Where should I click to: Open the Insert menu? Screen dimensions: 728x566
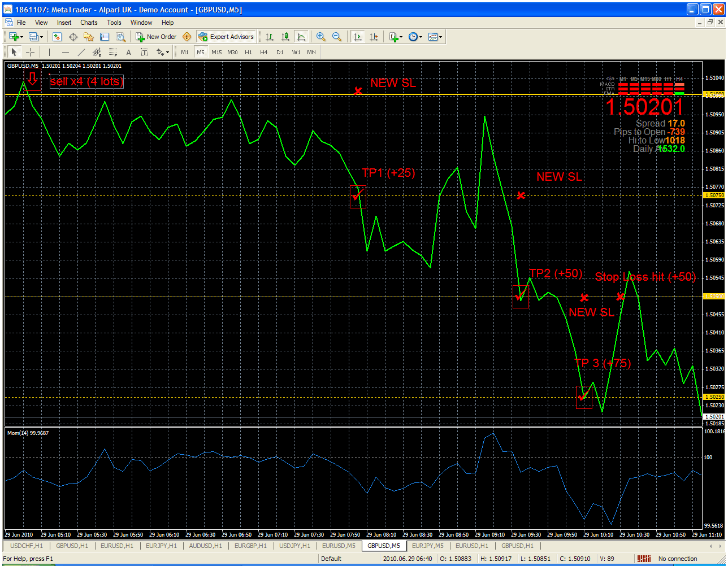64,23
